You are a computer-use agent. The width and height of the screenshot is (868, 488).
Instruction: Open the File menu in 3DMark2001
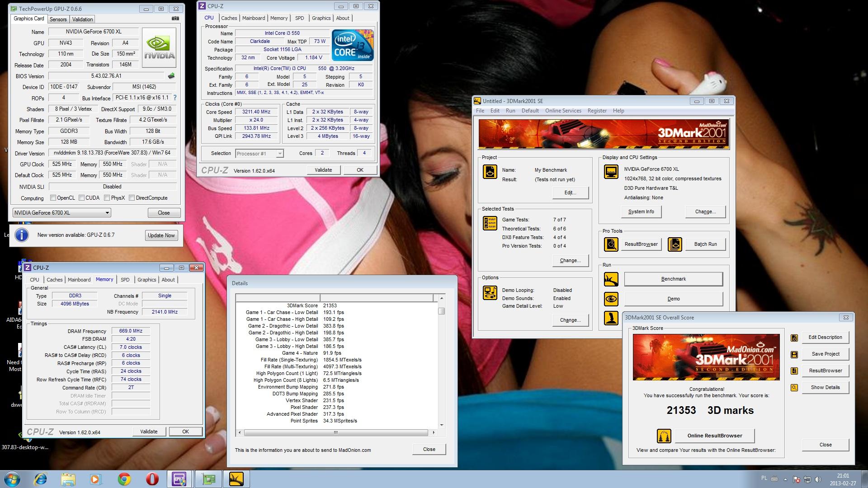coord(480,111)
